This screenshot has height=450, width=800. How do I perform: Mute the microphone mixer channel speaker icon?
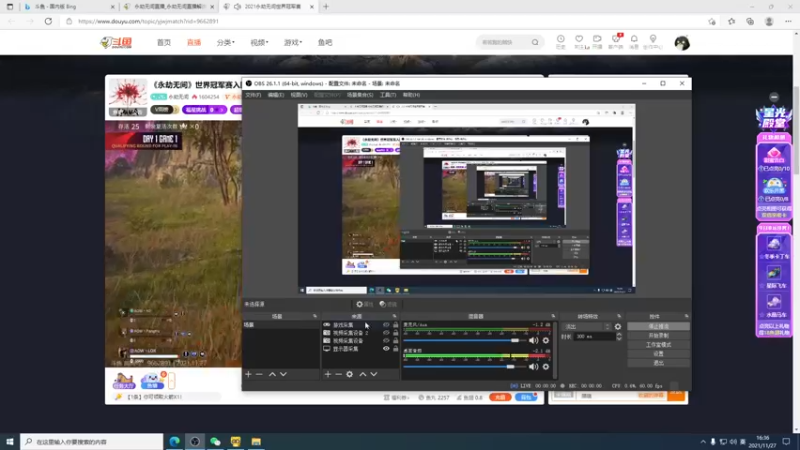click(534, 340)
